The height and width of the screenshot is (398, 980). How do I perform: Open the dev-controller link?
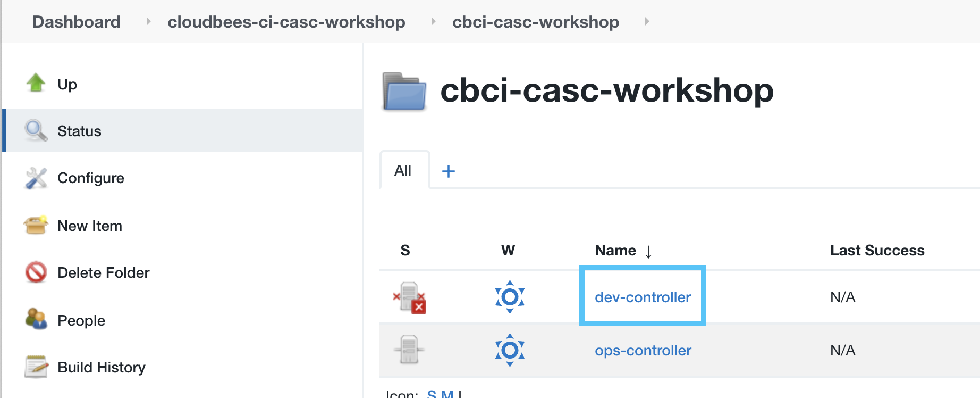[x=643, y=297]
